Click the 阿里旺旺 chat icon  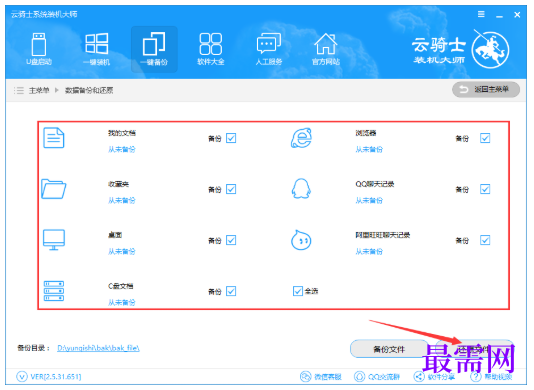point(301,240)
